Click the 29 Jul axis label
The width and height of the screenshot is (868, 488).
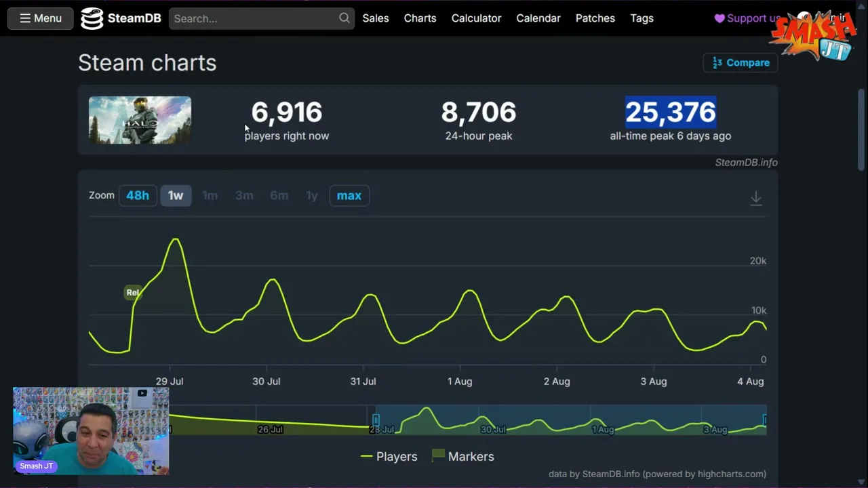[x=170, y=381]
